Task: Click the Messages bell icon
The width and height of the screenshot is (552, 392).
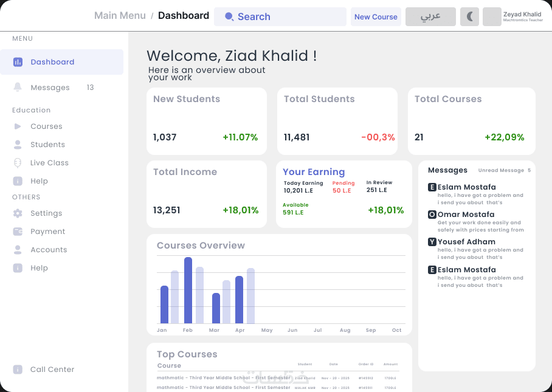Action: pyautogui.click(x=18, y=88)
